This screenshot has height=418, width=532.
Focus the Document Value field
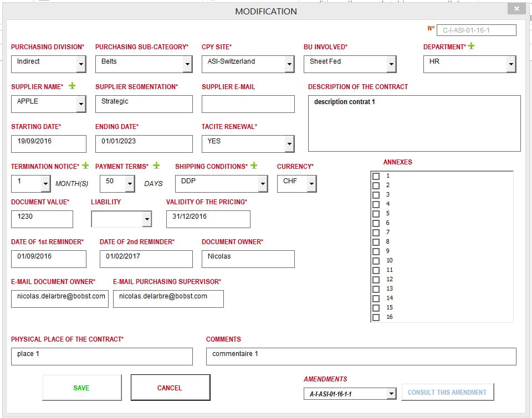(x=42, y=219)
